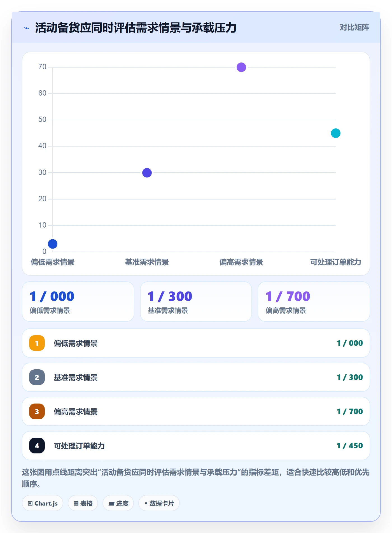
Task: Click the purple 1 / 700 stat card value
Action: coord(288,296)
